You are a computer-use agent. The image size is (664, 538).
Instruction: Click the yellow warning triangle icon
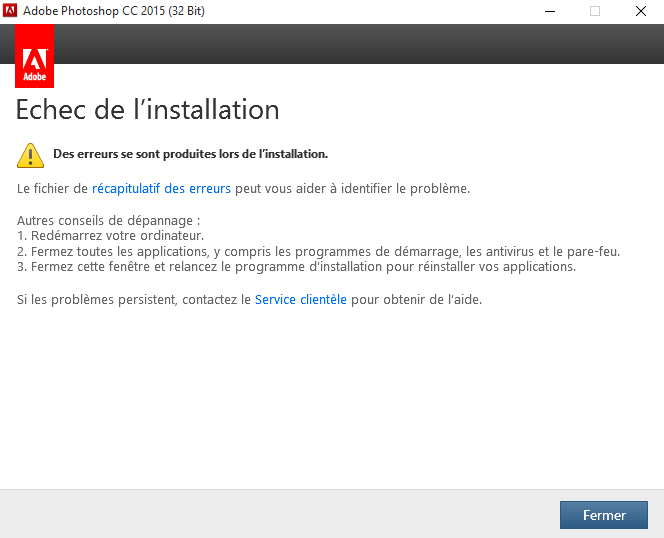click(30, 155)
